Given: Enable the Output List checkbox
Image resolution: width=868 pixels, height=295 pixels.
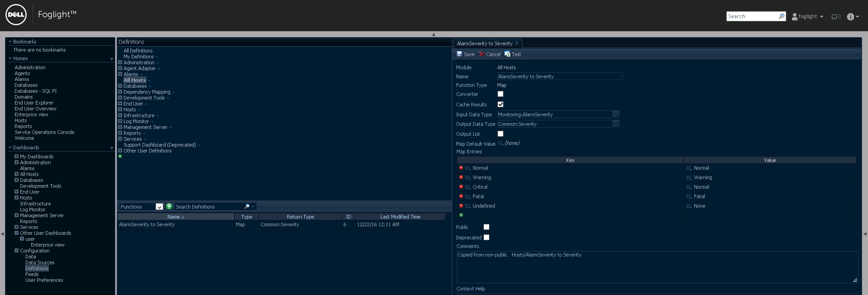Looking at the screenshot, I should pyautogui.click(x=500, y=134).
